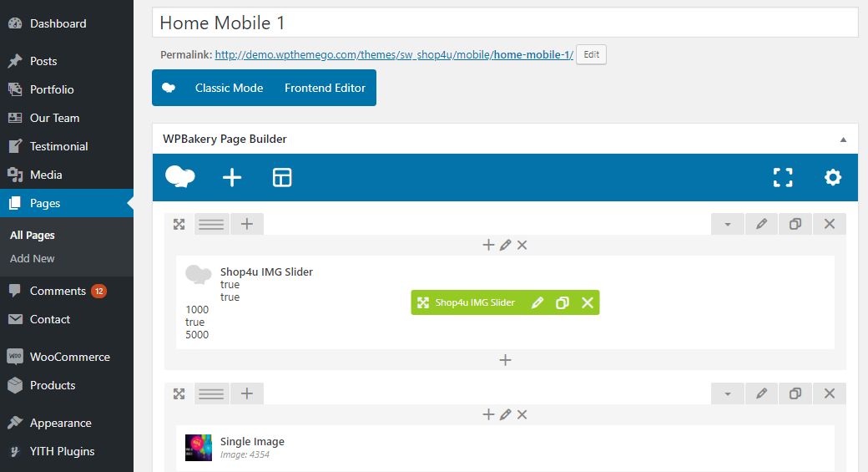Toggle second row collapse arrow
868x472 pixels.
728,393
